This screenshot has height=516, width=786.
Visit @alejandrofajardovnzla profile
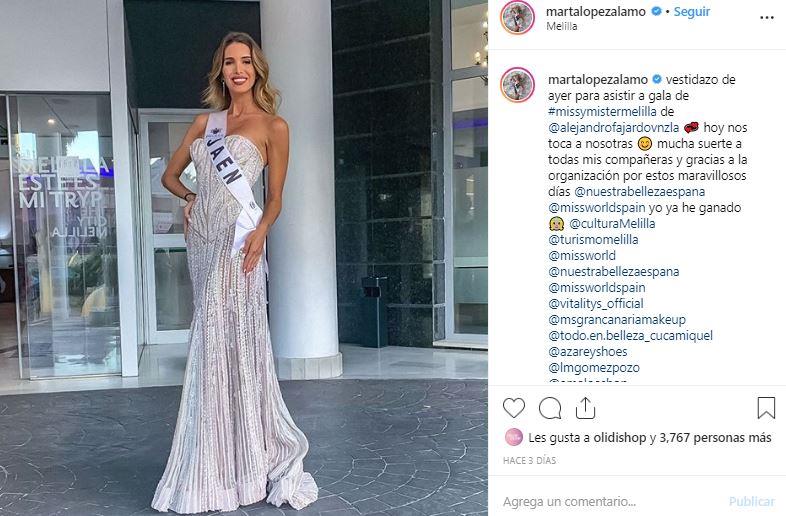pos(614,127)
